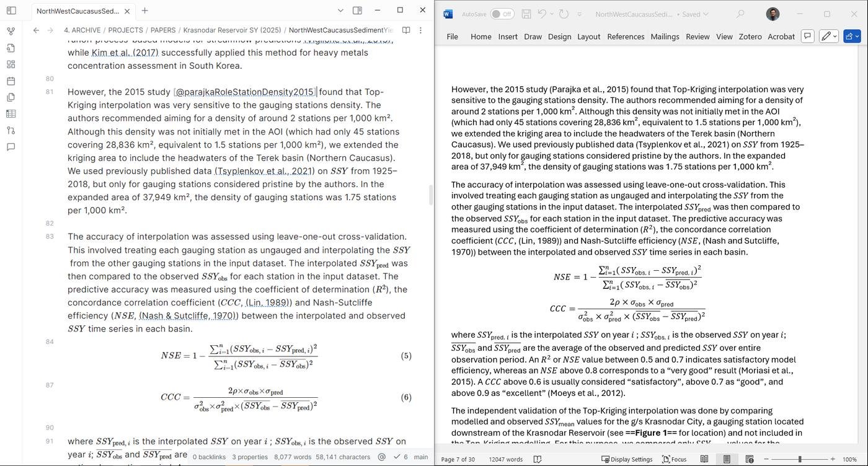The image size is (868, 466).
Task: Open graph view icon in Obsidian ribbon
Action: 11,31
